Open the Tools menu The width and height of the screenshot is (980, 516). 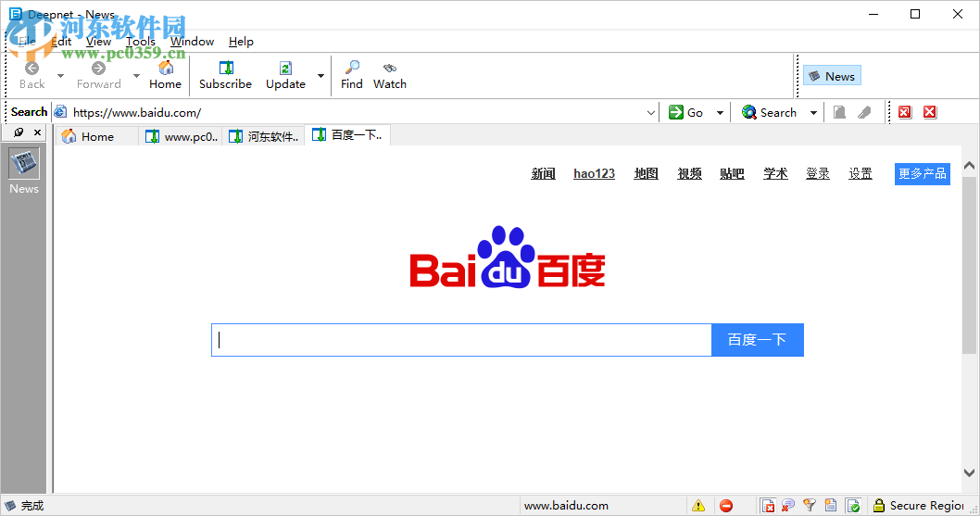(141, 42)
